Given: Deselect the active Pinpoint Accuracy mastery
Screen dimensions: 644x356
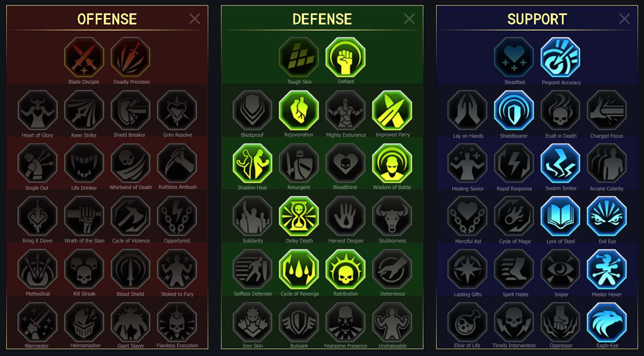Looking at the screenshot, I should coord(560,57).
